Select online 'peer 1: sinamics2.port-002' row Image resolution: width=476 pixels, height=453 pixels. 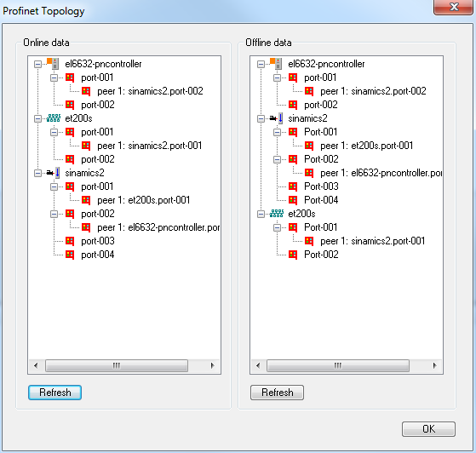[x=150, y=91]
